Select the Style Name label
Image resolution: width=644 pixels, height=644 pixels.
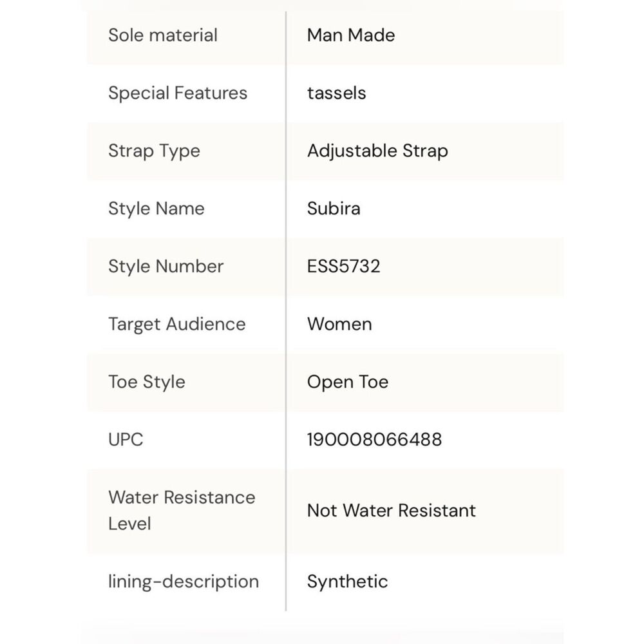tap(156, 209)
